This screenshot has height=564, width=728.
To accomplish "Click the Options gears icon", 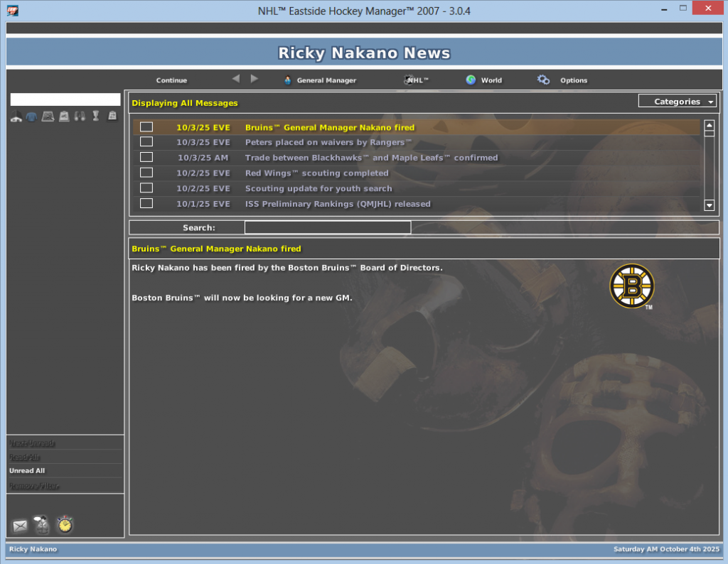I will (543, 80).
